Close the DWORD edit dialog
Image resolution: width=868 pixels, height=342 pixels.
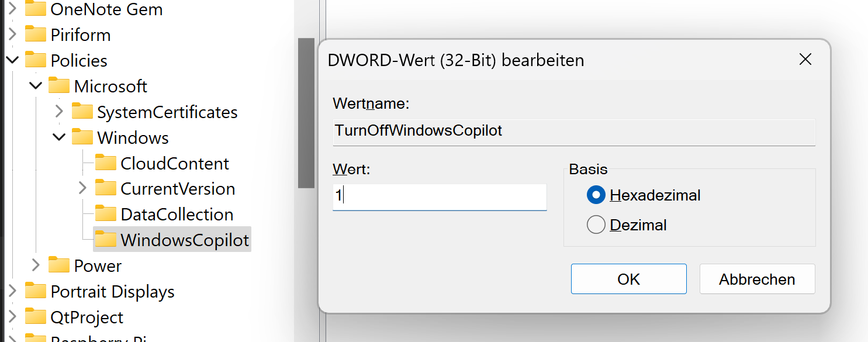(x=805, y=59)
